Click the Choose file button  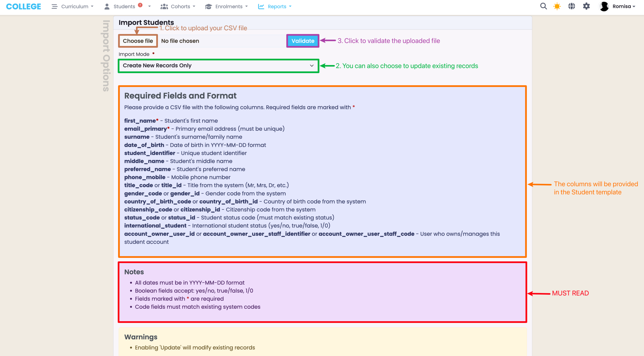(x=138, y=41)
